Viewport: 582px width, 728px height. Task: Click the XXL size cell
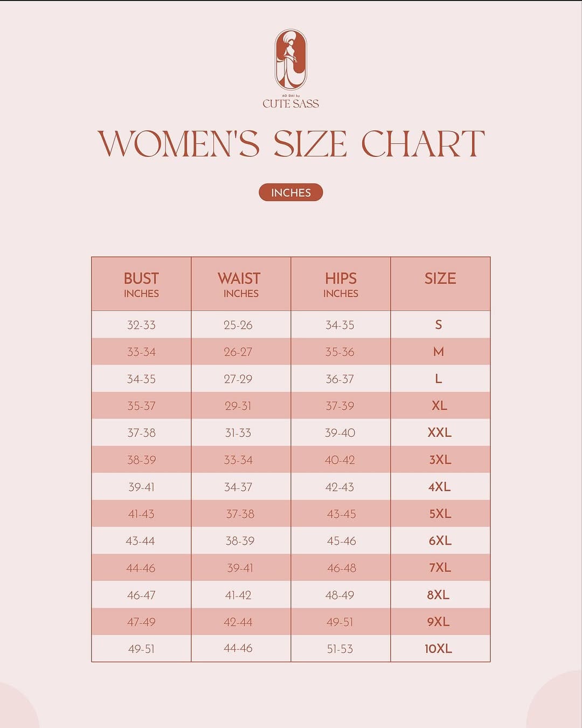click(x=440, y=432)
